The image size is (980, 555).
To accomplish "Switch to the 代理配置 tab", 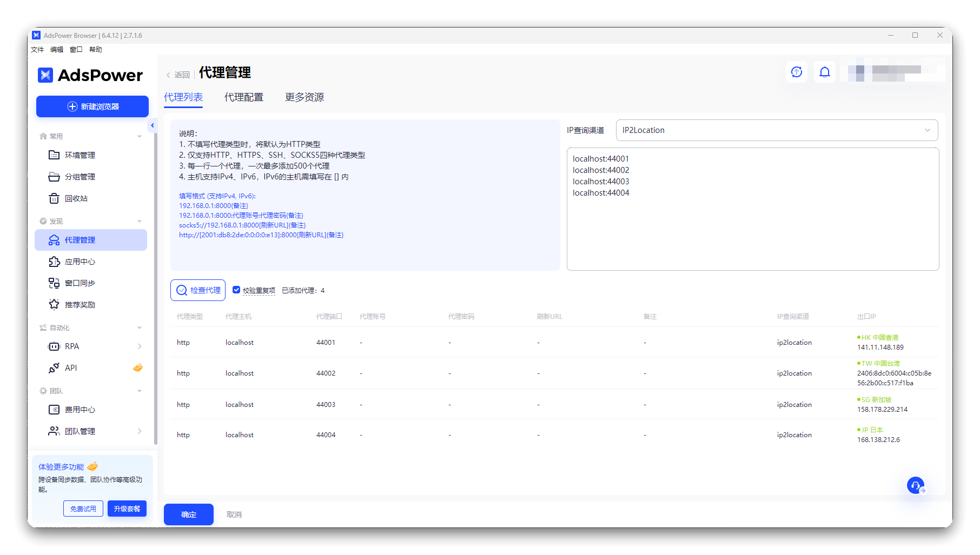I will [243, 97].
